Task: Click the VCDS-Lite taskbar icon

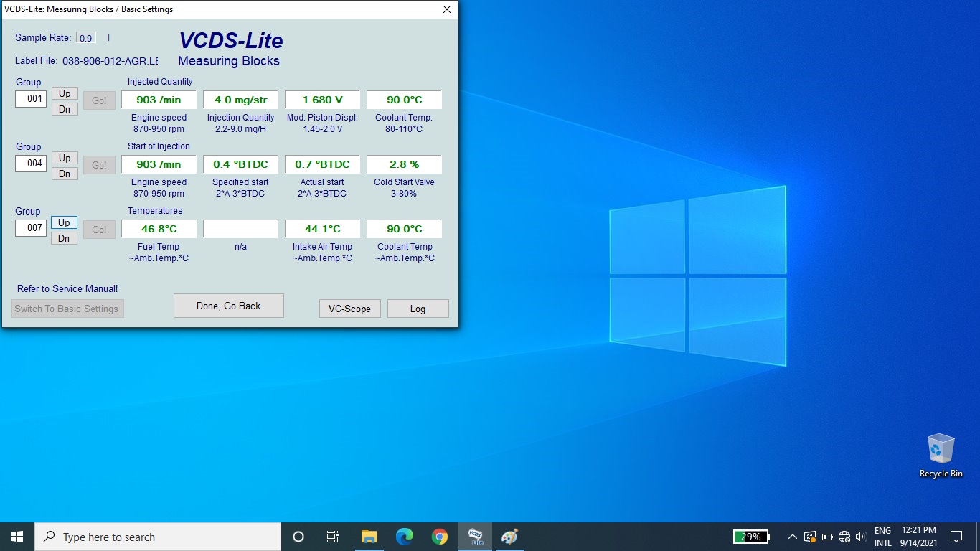Action: 475,537
